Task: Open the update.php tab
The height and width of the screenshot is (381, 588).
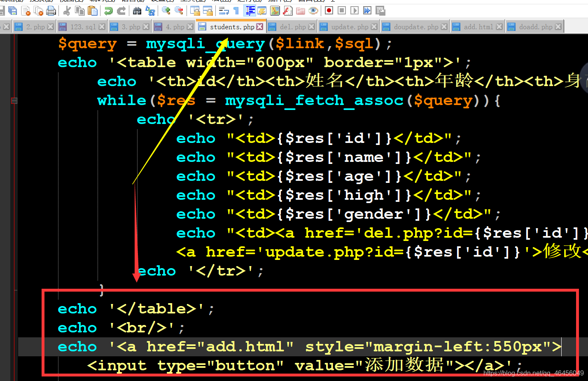Action: tap(350, 27)
